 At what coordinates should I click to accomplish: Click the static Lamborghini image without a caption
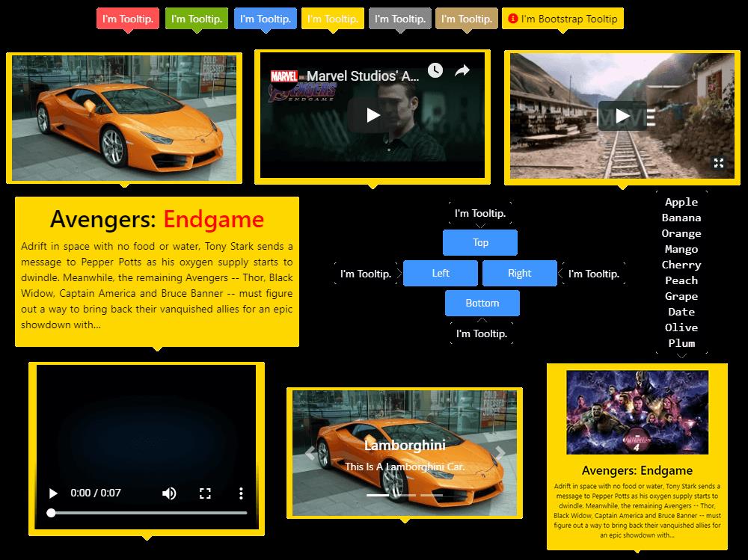124,118
